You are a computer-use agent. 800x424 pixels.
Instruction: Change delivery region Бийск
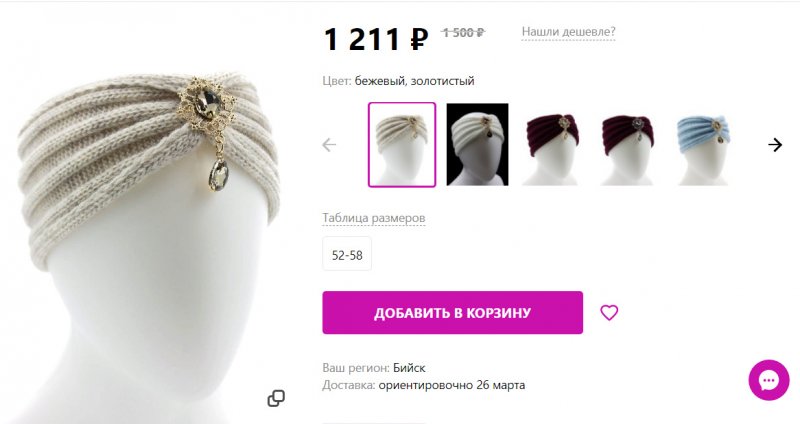tap(409, 368)
